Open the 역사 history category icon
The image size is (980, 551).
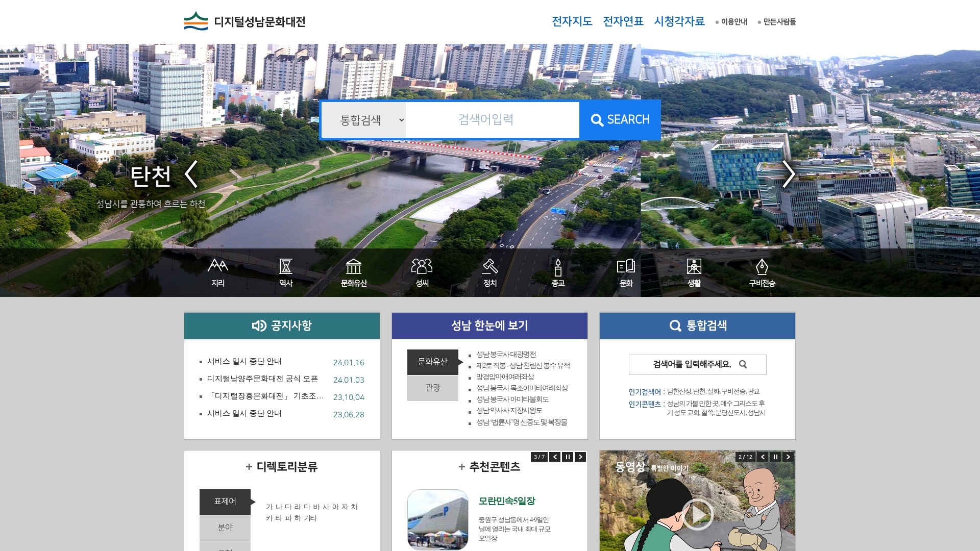tap(286, 273)
